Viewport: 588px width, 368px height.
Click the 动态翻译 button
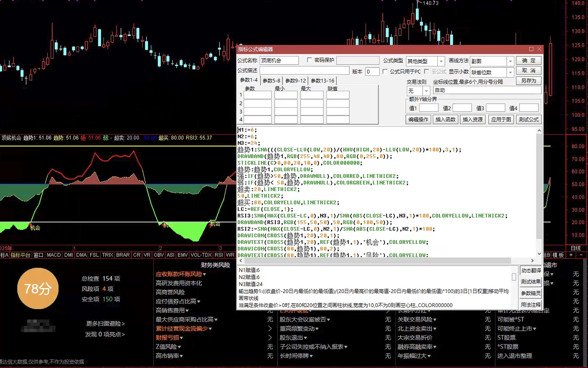pyautogui.click(x=531, y=271)
